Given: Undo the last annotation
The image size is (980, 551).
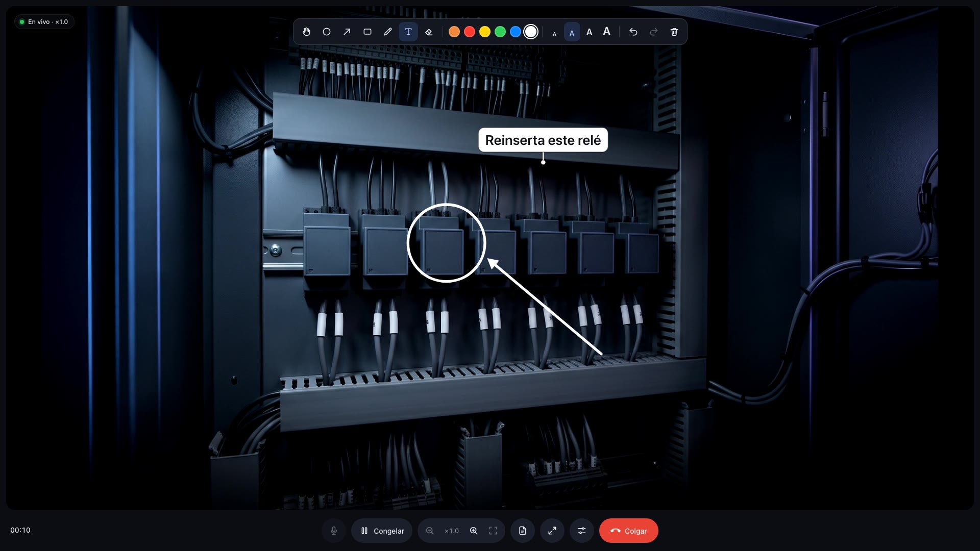Looking at the screenshot, I should [x=633, y=32].
